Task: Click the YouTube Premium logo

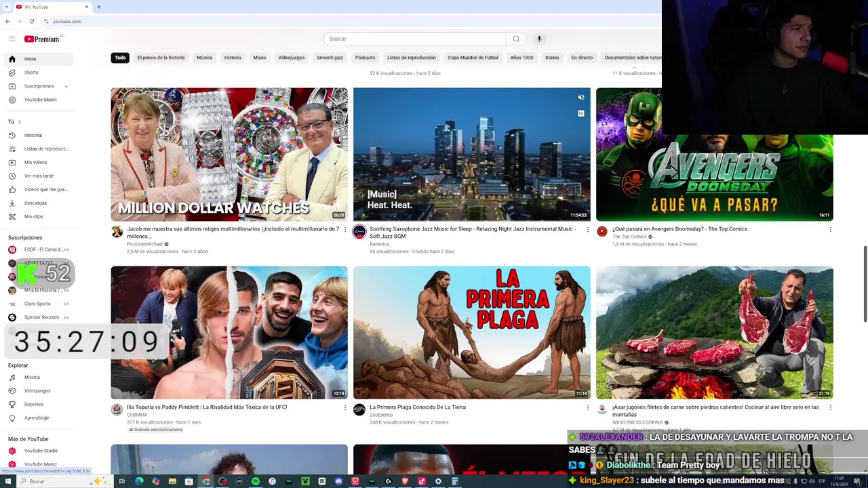Action: point(42,39)
